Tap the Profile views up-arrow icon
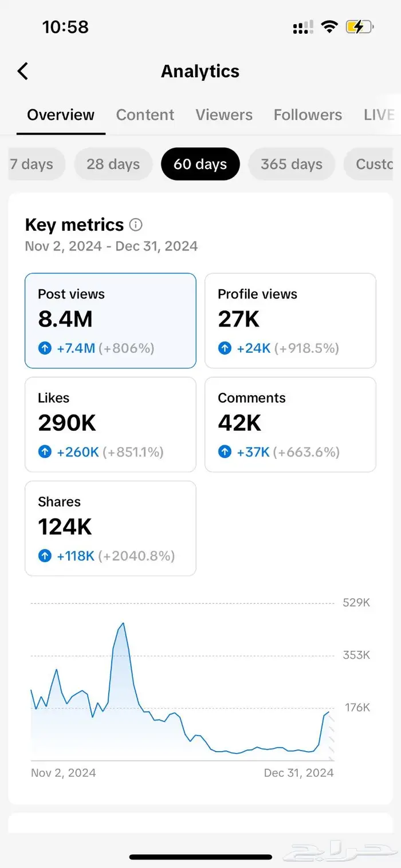401x868 pixels. coord(225,348)
